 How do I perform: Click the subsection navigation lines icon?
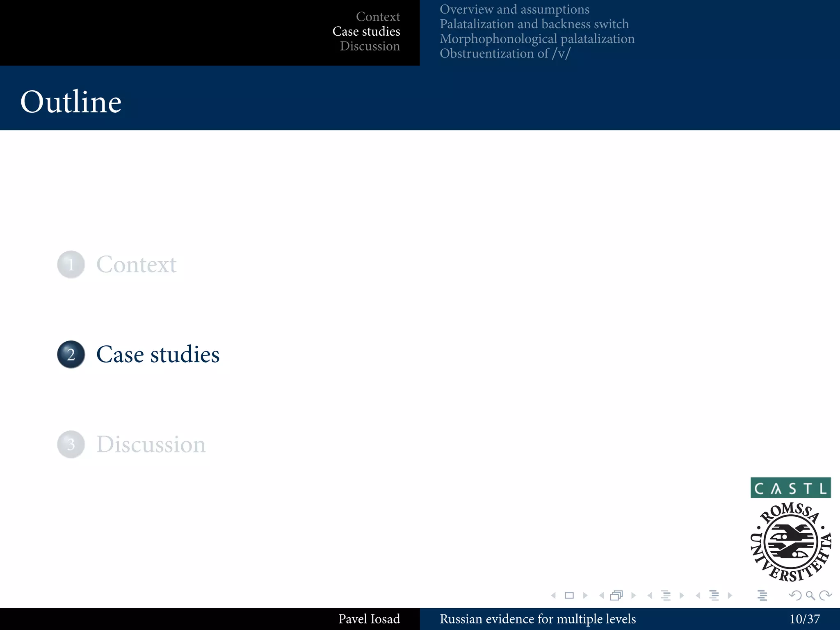click(x=666, y=596)
